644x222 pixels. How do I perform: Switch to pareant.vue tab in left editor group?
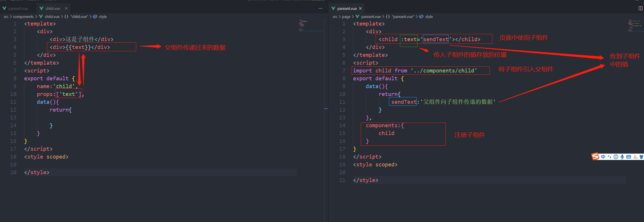pyautogui.click(x=18, y=8)
